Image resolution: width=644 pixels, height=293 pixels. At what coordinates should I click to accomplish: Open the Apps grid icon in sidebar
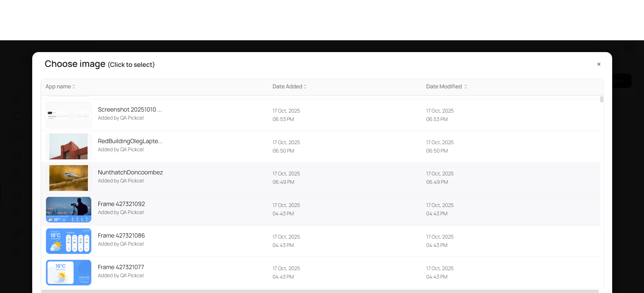17,194
